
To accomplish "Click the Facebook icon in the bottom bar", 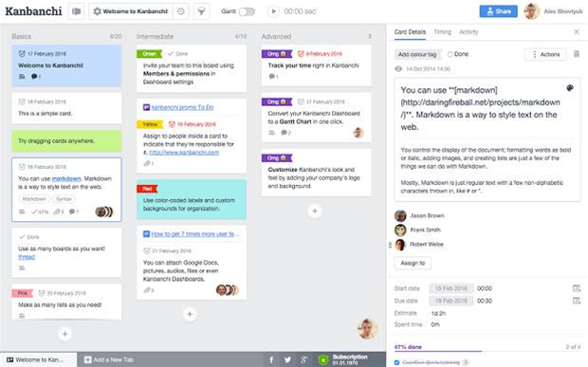I will click(271, 359).
